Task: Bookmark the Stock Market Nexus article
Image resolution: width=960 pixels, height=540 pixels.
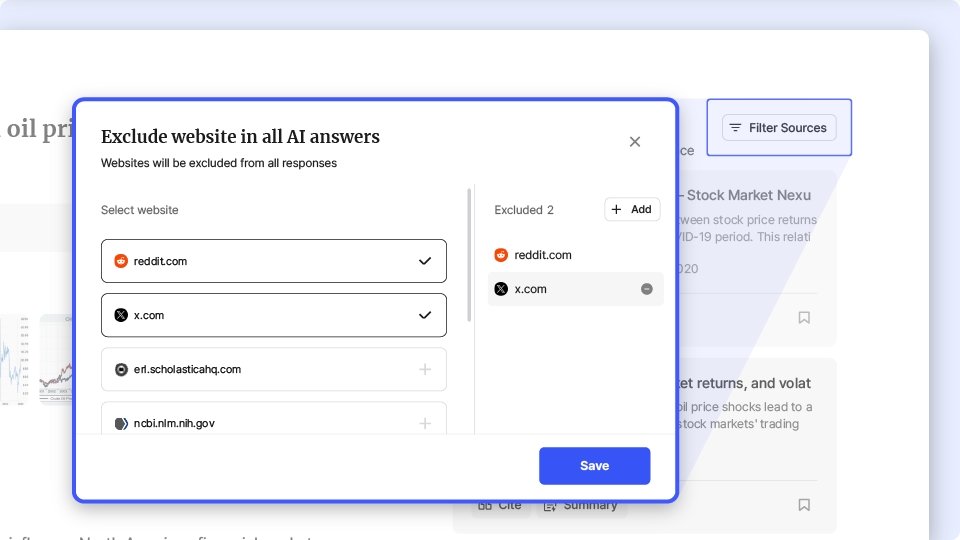Action: click(x=804, y=318)
